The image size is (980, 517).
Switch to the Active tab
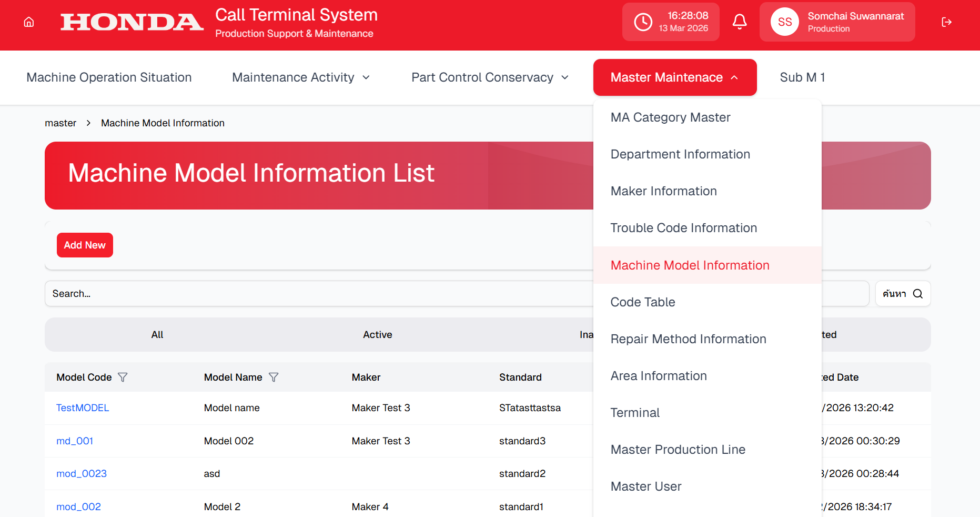click(377, 335)
